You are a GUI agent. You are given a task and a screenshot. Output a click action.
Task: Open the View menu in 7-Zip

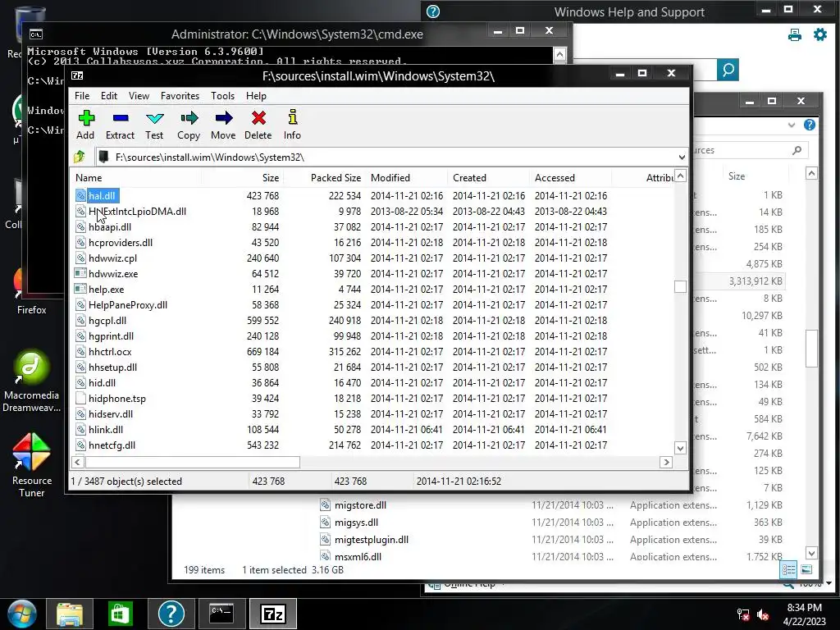(x=139, y=96)
